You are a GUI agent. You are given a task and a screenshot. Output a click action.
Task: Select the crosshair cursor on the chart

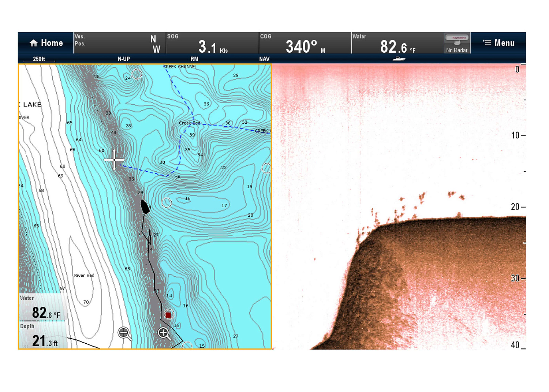[114, 160]
